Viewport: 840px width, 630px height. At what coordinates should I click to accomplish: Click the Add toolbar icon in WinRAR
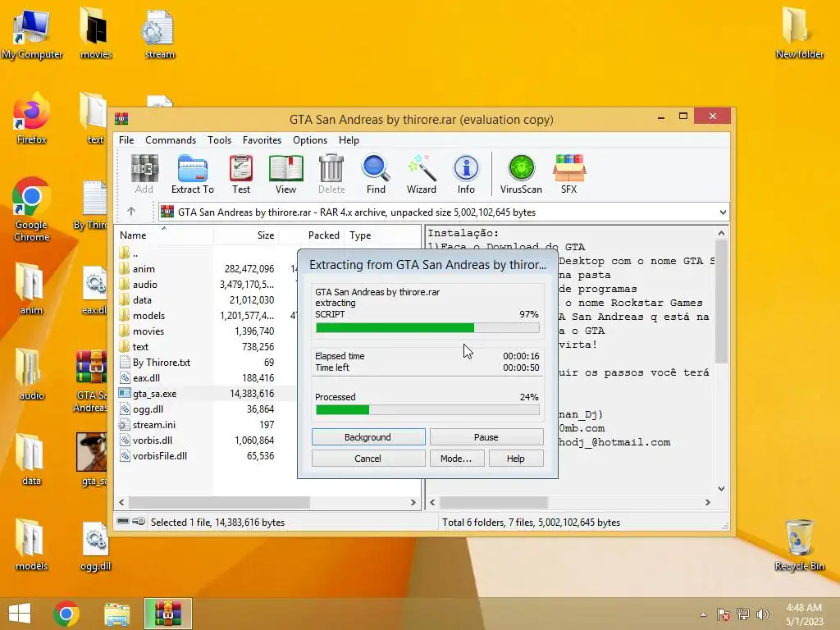point(144,174)
